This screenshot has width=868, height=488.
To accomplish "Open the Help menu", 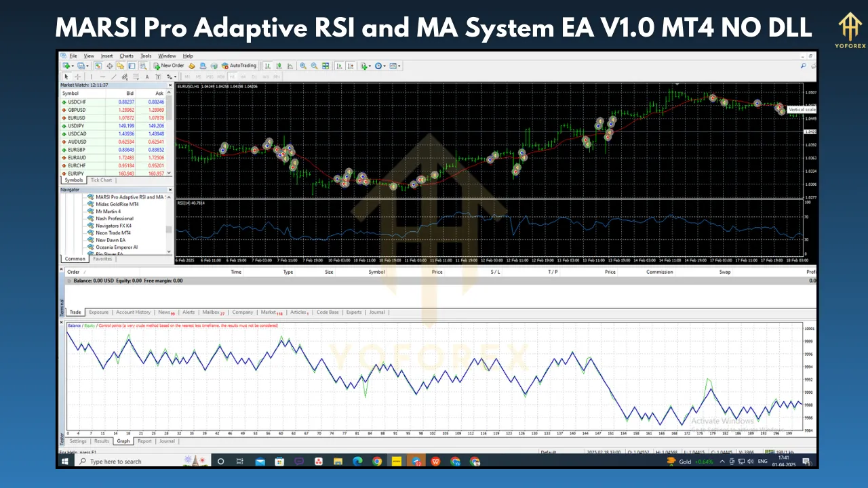I will 188,56.
